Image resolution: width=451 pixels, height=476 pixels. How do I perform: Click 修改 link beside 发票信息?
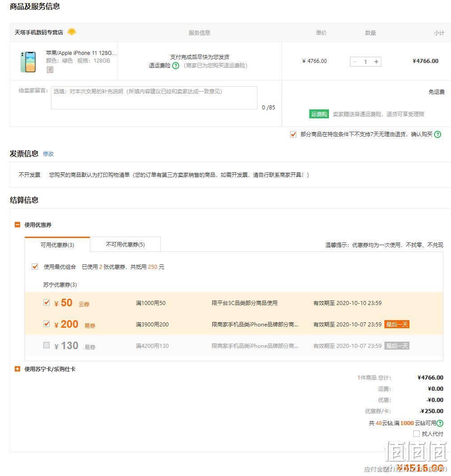(x=48, y=154)
